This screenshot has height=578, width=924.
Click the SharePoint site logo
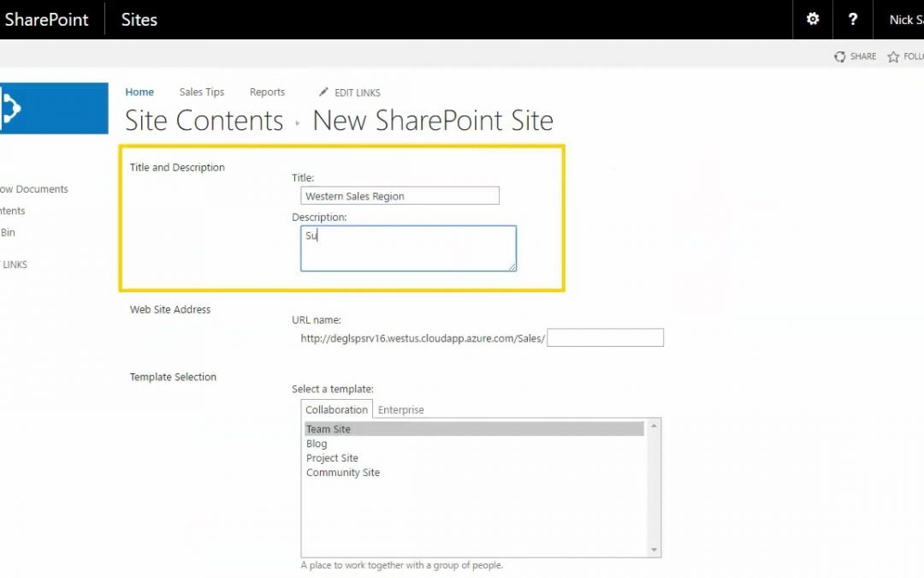point(53,108)
